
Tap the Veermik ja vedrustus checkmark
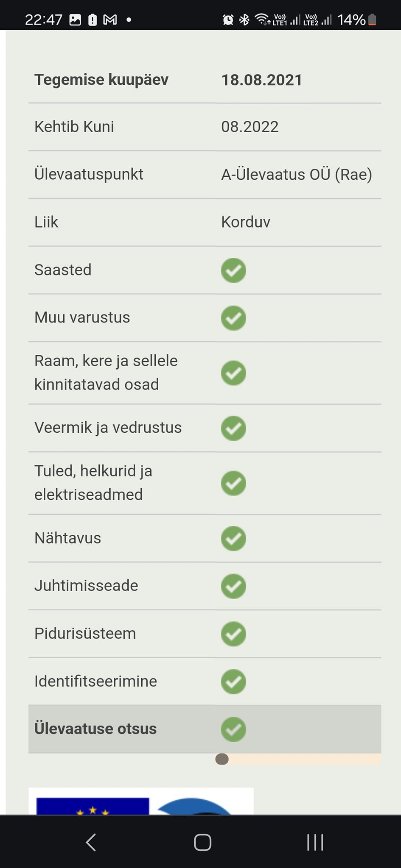233,428
